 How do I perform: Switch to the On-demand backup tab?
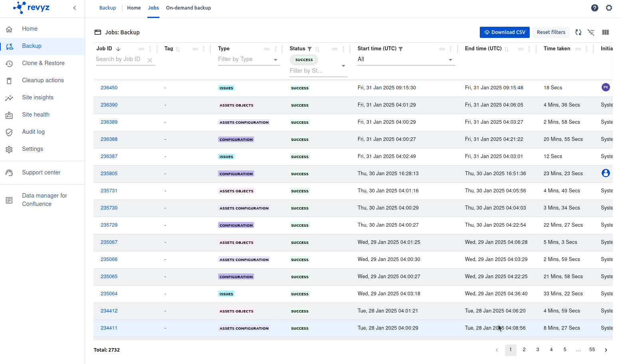click(x=188, y=8)
